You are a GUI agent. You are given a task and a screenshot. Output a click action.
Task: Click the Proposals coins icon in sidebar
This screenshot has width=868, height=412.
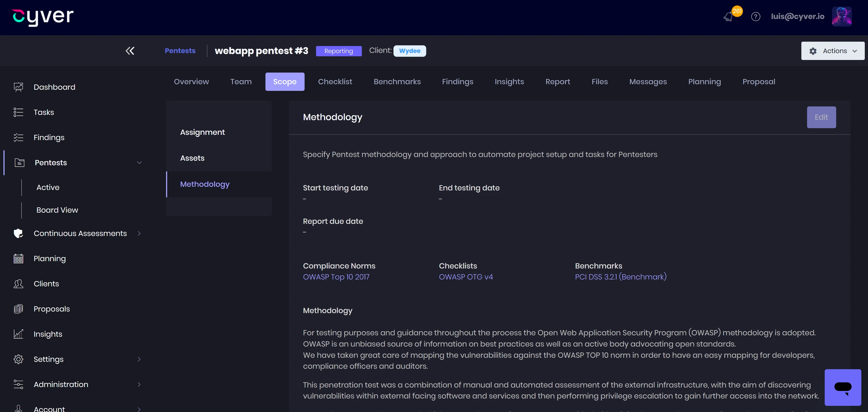pos(18,309)
